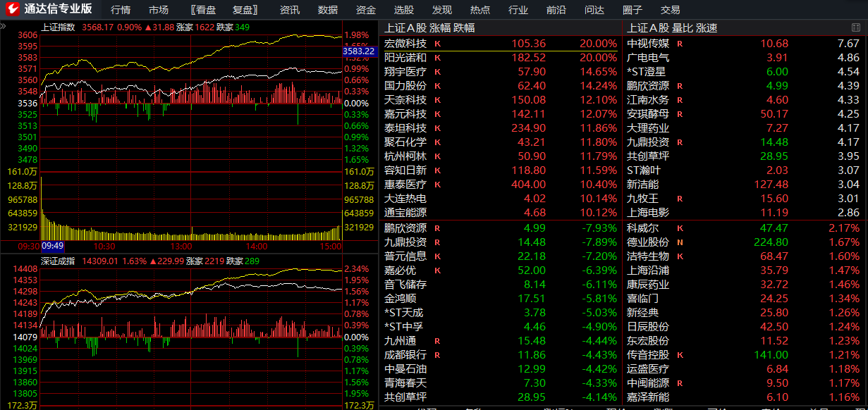The image size is (868, 410).
Task: Click the 通达信专业版 red logo icon
Action: [x=13, y=9]
